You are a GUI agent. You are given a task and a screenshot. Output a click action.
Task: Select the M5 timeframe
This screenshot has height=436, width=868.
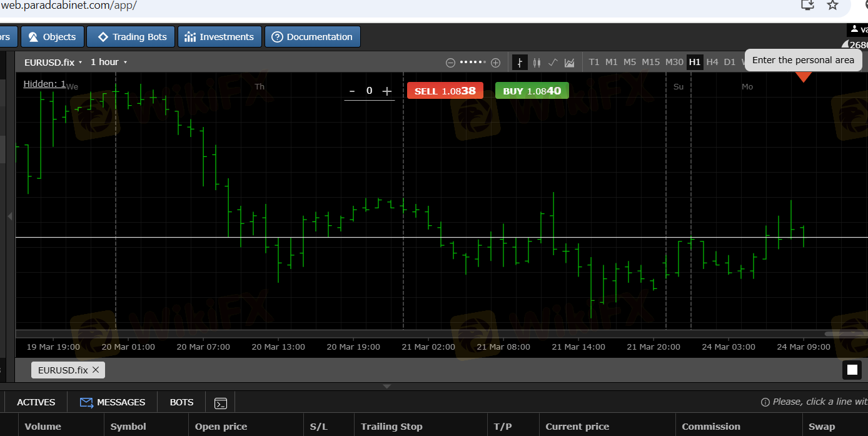(630, 62)
